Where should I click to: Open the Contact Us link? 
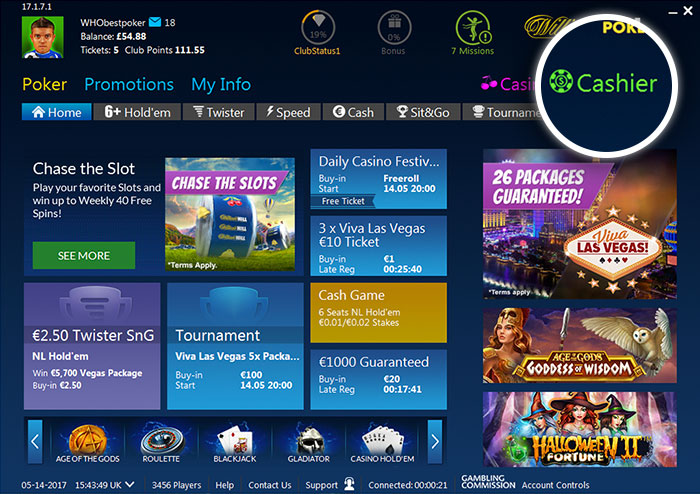[x=270, y=485]
